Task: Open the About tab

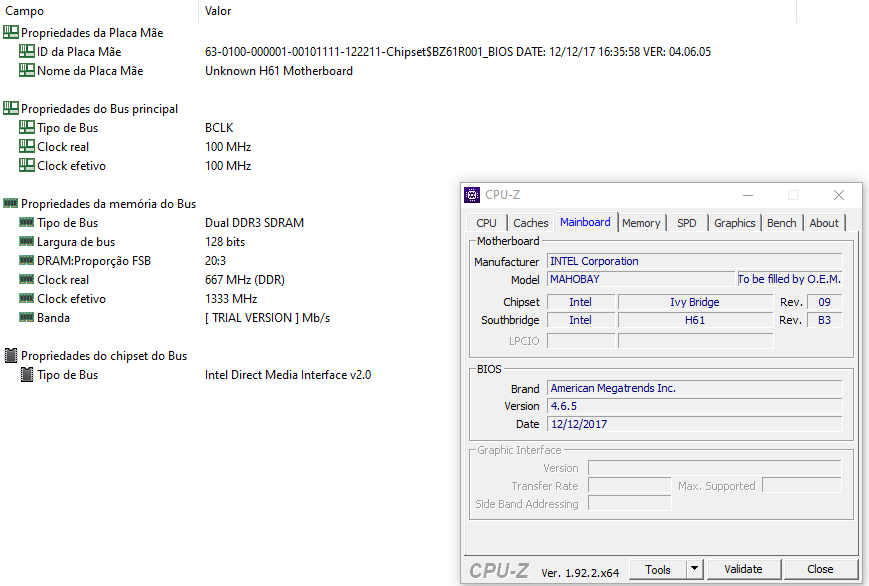Action: coord(824,223)
